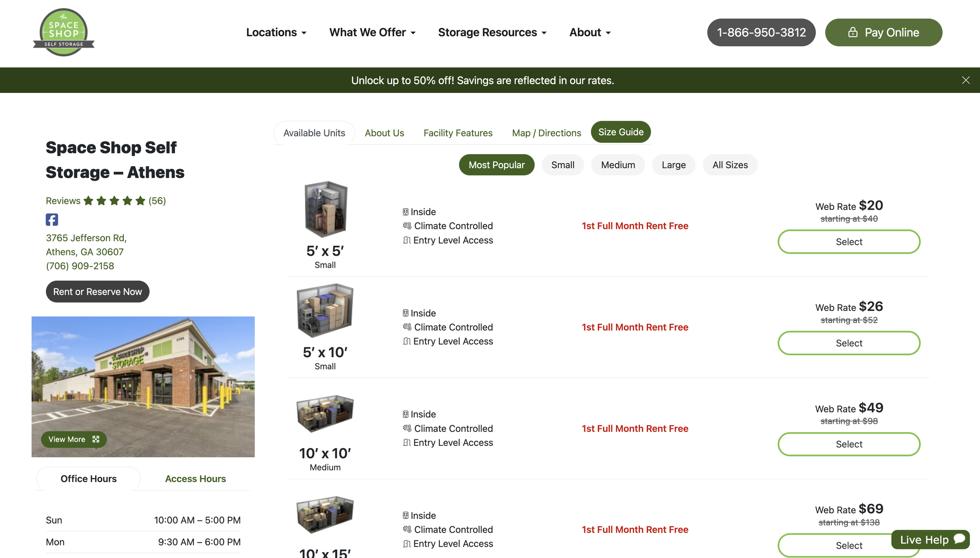Viewport: 980px width, 558px height.
Task: Expand the What We Offer menu
Action: coord(372,33)
